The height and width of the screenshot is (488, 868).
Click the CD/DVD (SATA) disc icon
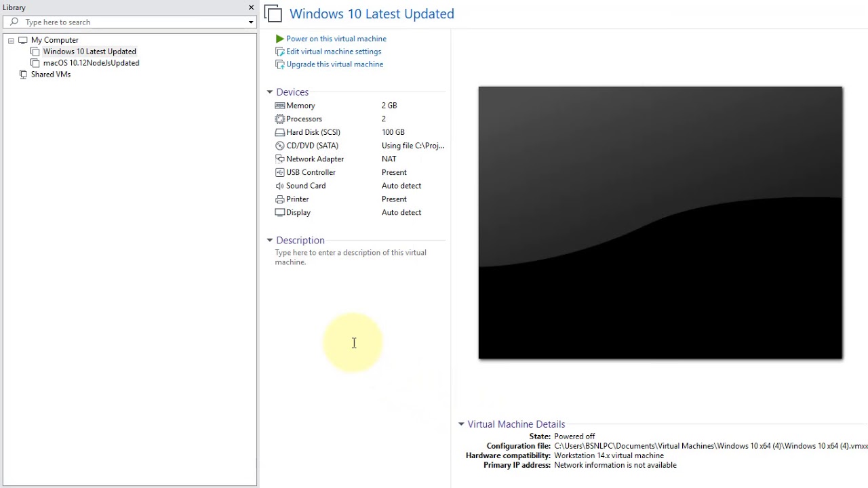pos(279,146)
